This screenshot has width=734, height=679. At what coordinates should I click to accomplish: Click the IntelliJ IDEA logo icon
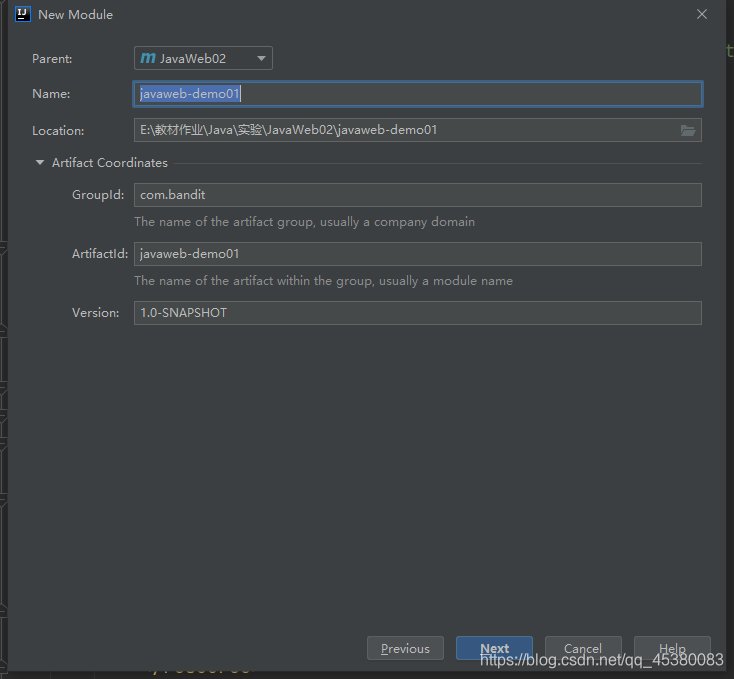[22, 15]
